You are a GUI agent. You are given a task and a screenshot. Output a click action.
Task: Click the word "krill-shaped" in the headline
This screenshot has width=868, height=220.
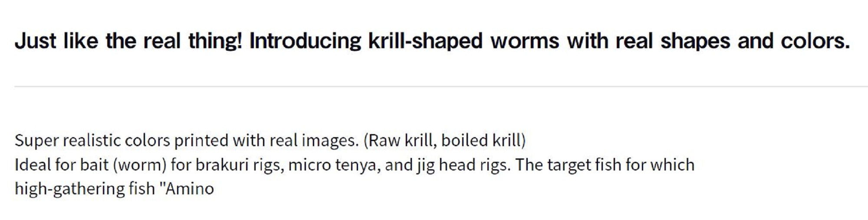(x=425, y=41)
